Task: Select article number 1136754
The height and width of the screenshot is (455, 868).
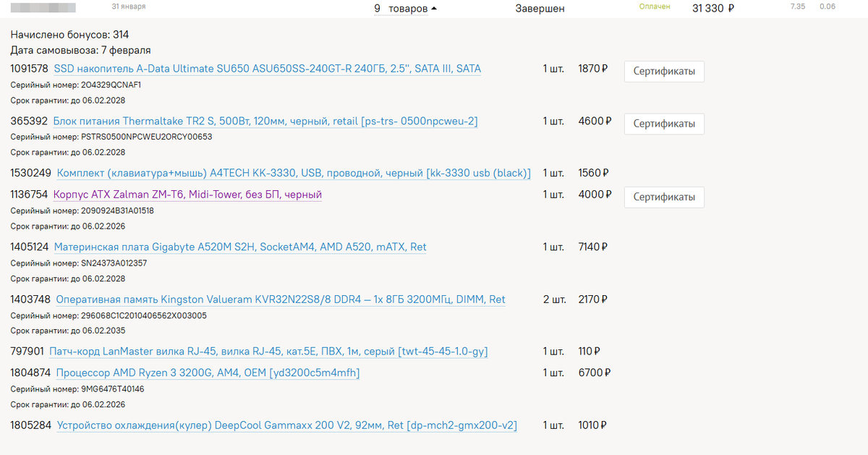Action: click(29, 195)
